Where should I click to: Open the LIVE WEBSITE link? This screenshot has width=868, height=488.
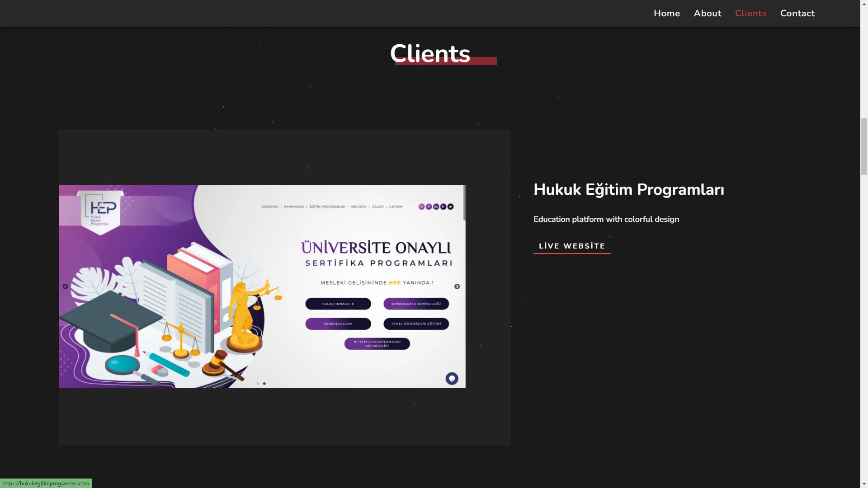(572, 246)
